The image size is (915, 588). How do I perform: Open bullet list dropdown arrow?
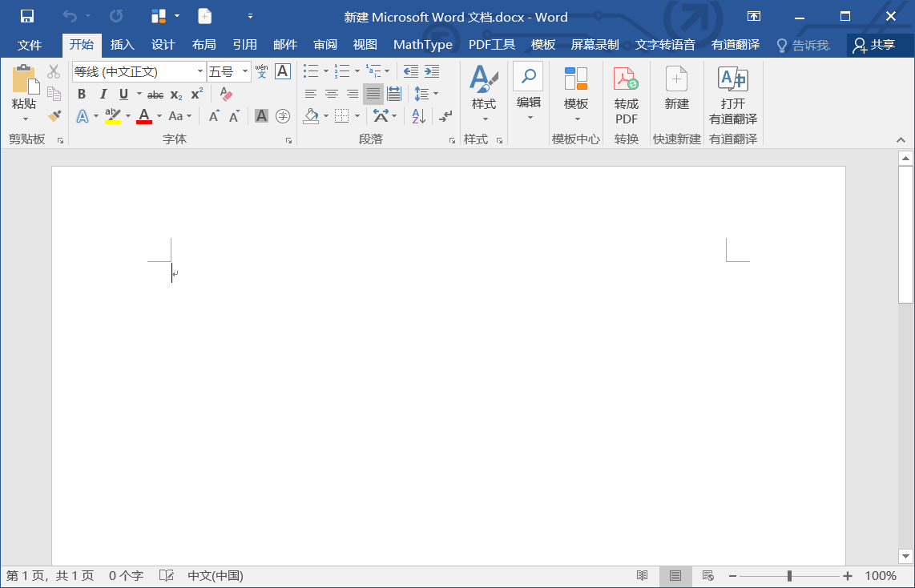tap(325, 71)
